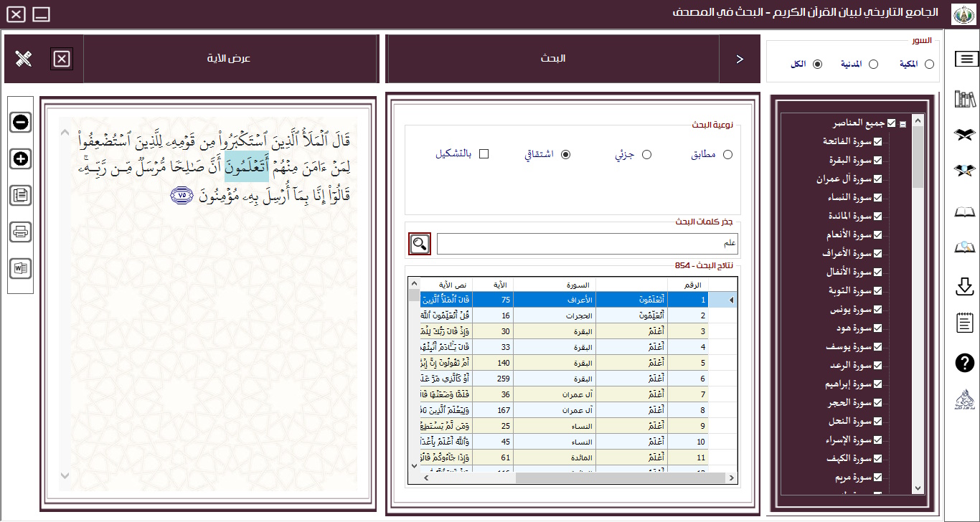Click the sura tree vertical scrollbar thumb
980x522 pixels.
click(x=918, y=158)
